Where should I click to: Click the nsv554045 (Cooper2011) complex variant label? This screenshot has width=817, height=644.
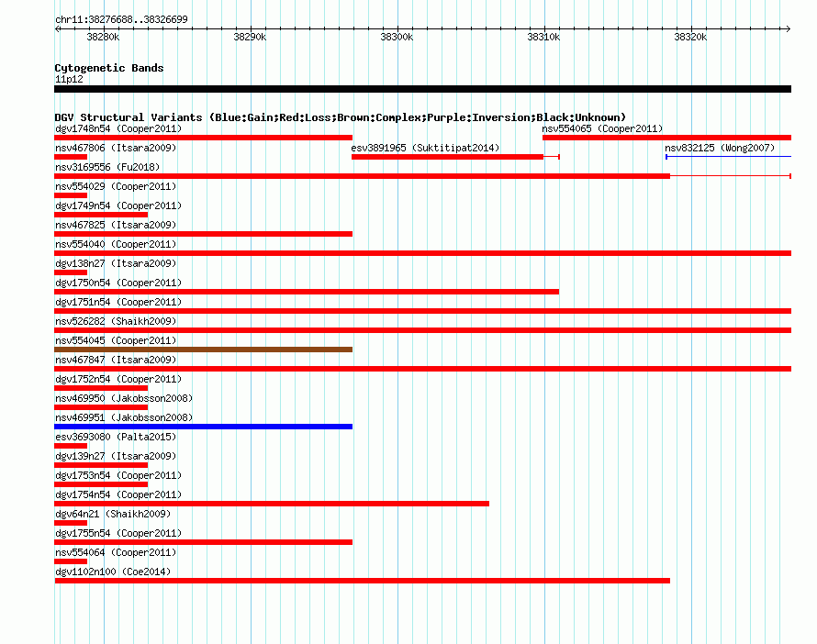(x=116, y=340)
